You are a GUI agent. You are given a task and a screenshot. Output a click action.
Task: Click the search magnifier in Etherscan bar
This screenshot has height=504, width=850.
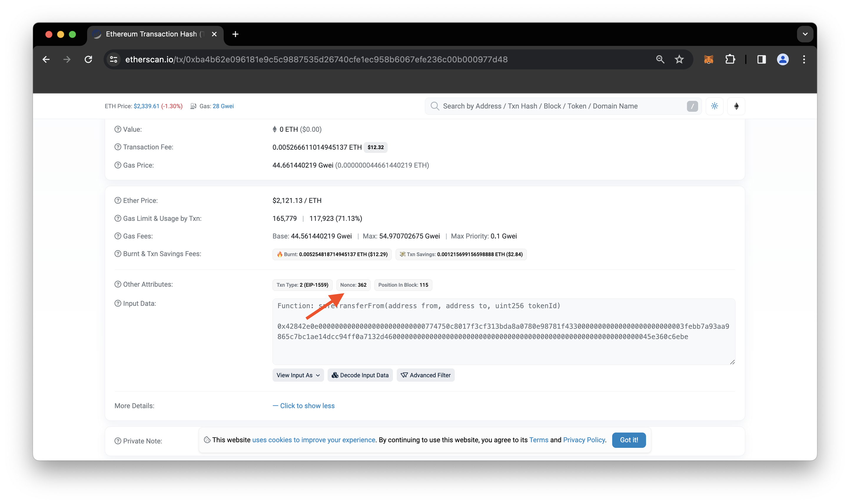pos(434,106)
